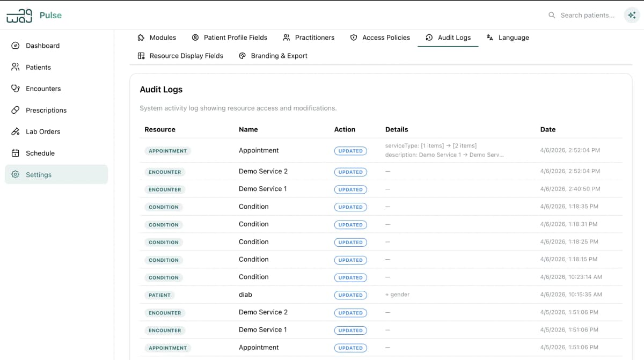Click the UPDATED badge on diab patient row
644x360 pixels.
click(x=350, y=295)
